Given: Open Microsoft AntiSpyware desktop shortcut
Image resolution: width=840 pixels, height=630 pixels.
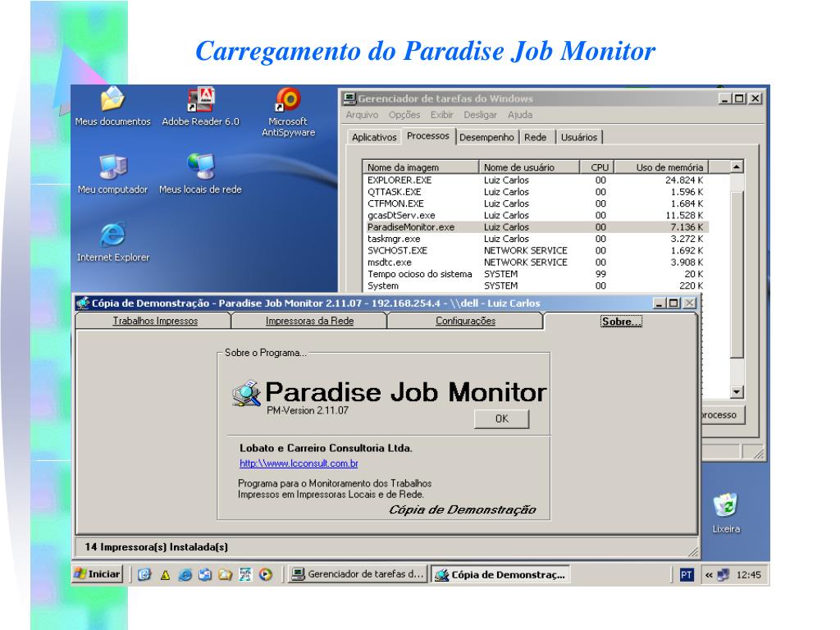Looking at the screenshot, I should pyautogui.click(x=288, y=112).
